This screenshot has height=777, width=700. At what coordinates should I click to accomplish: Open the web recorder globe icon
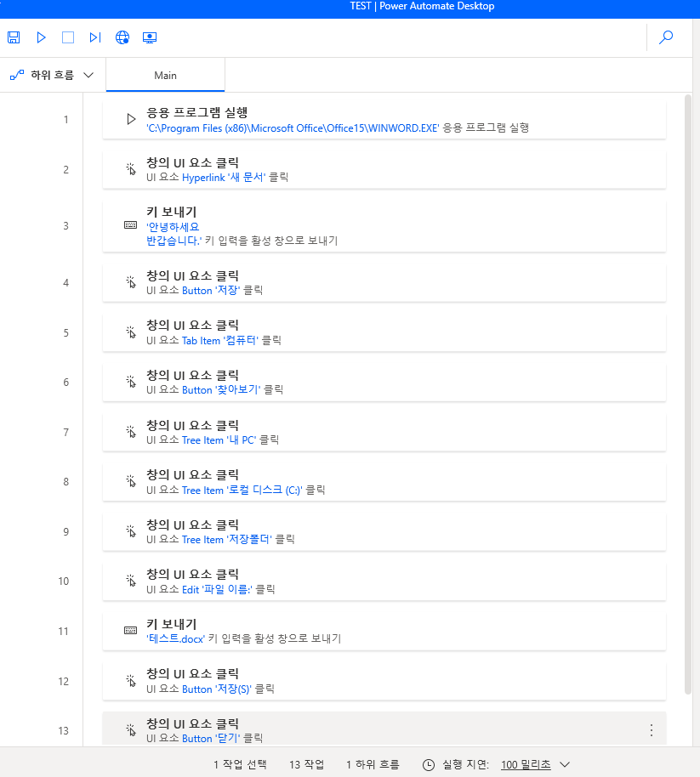point(122,37)
